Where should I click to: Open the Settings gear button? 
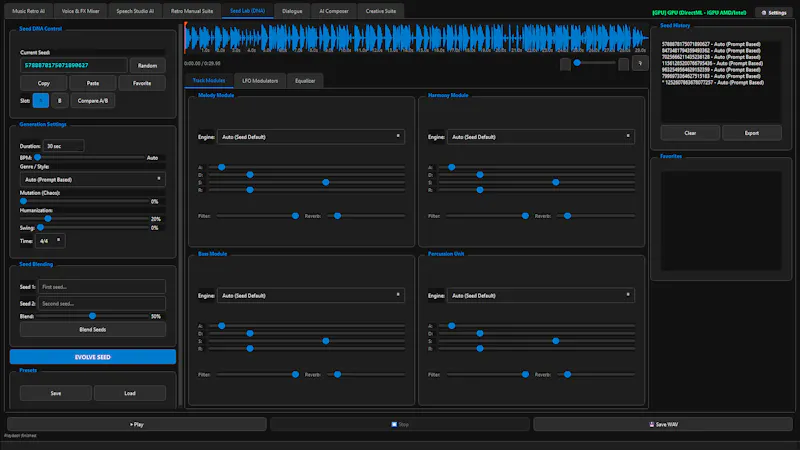[773, 12]
